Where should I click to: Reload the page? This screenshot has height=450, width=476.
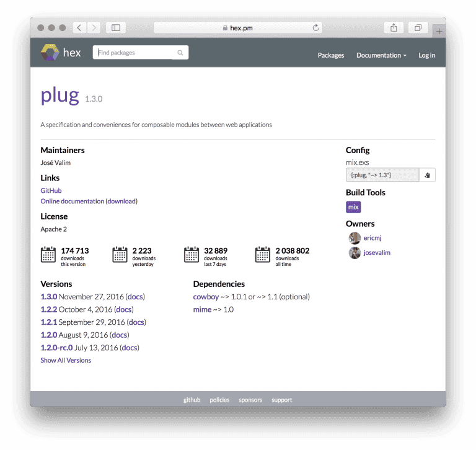coord(316,28)
